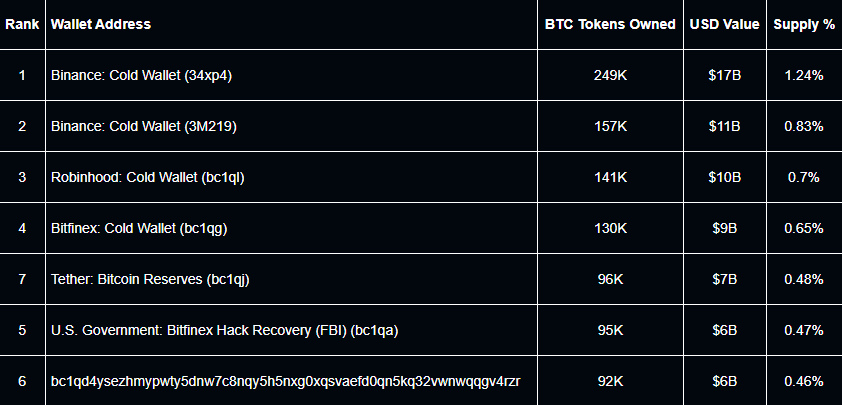Image resolution: width=842 pixels, height=405 pixels.
Task: Click the Supply % column header
Action: click(x=804, y=24)
